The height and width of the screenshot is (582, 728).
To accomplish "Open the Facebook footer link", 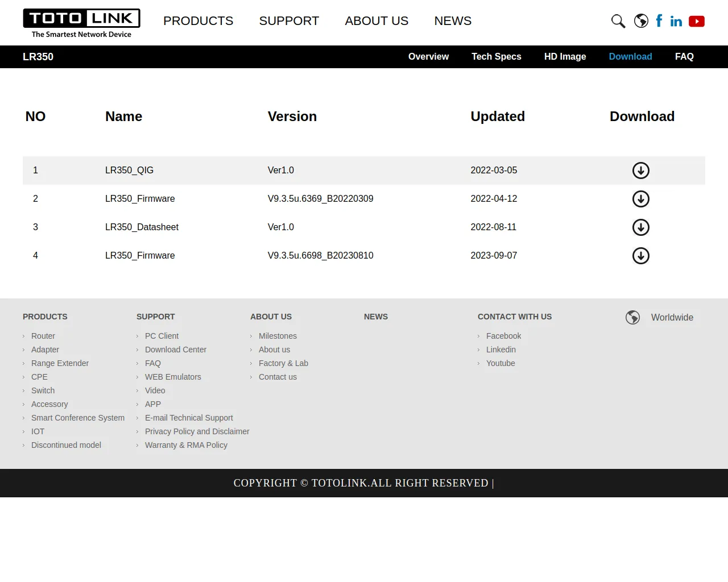I will pyautogui.click(x=503, y=336).
